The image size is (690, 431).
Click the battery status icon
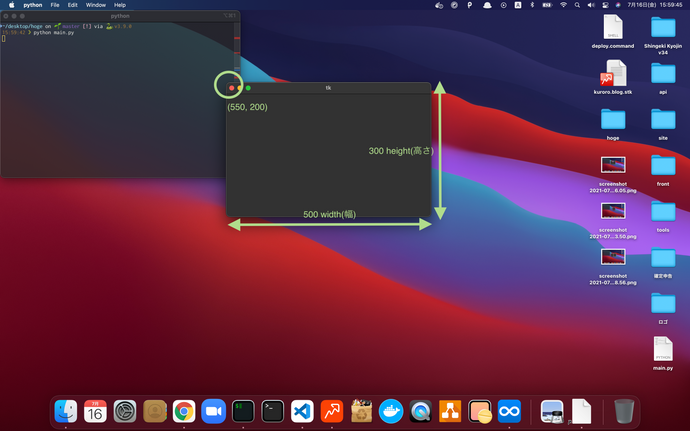coord(547,5)
